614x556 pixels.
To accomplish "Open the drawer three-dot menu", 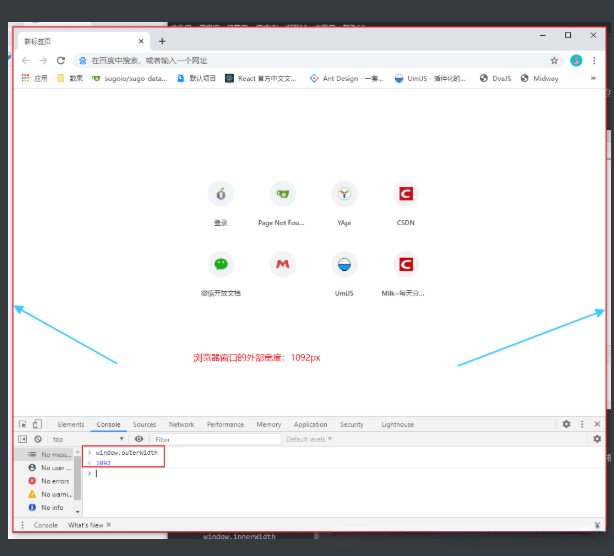I will (22, 525).
